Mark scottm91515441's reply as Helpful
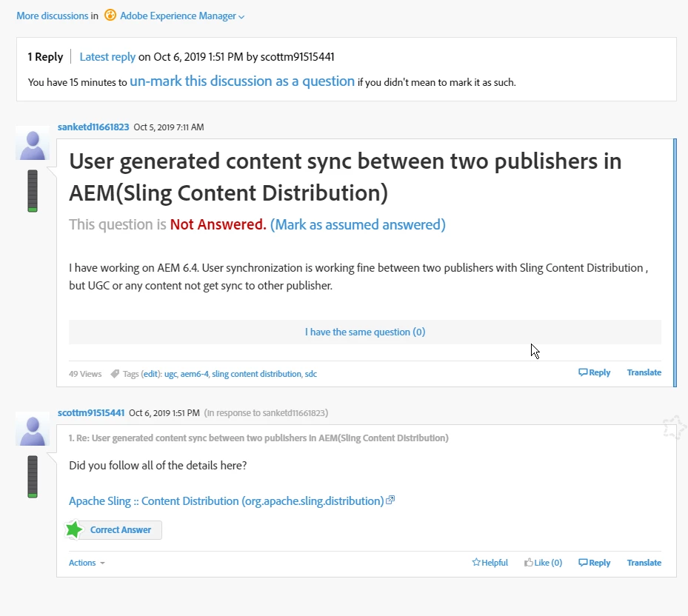 pos(490,563)
